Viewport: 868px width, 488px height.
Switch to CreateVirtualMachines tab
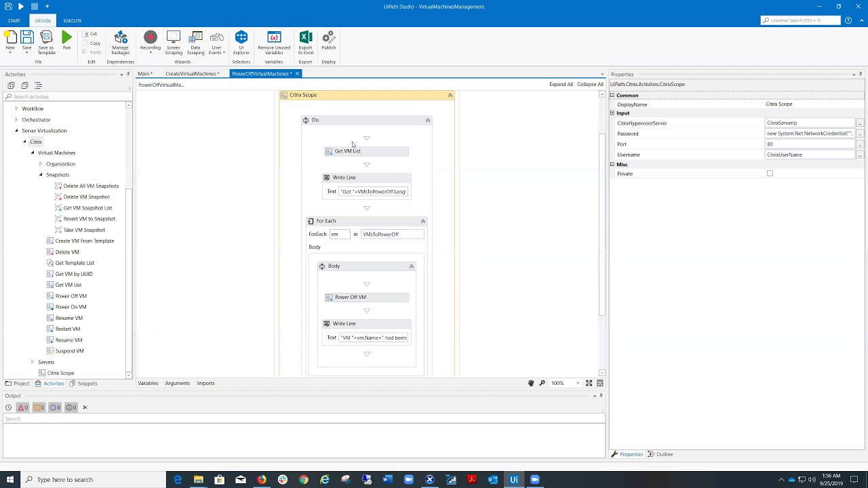click(x=193, y=74)
